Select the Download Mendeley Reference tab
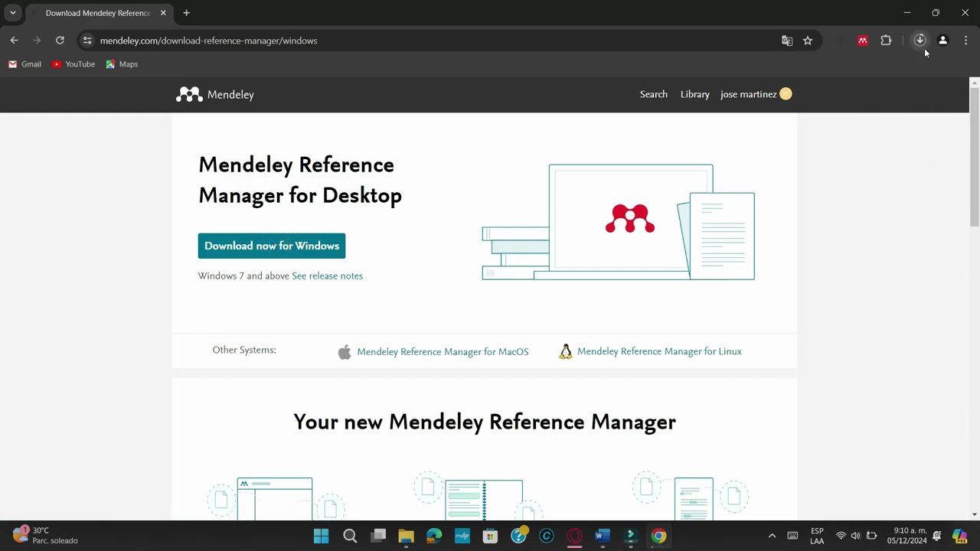Image resolution: width=980 pixels, height=551 pixels. pos(98,13)
